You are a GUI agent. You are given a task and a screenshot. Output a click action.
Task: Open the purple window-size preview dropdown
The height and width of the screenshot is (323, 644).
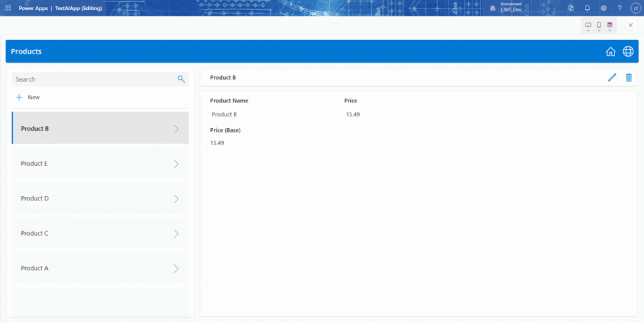[x=609, y=25]
